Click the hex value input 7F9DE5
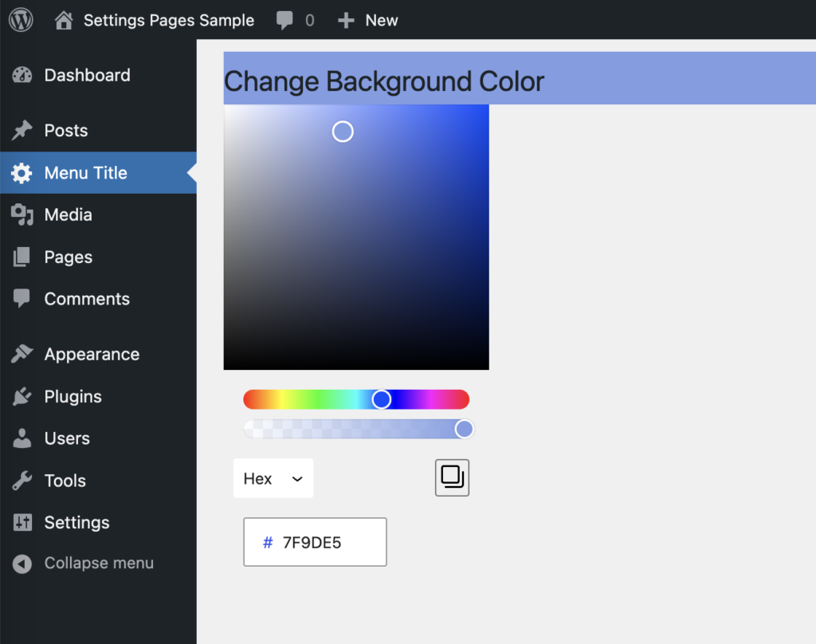Image resolution: width=816 pixels, height=644 pixels. click(315, 542)
